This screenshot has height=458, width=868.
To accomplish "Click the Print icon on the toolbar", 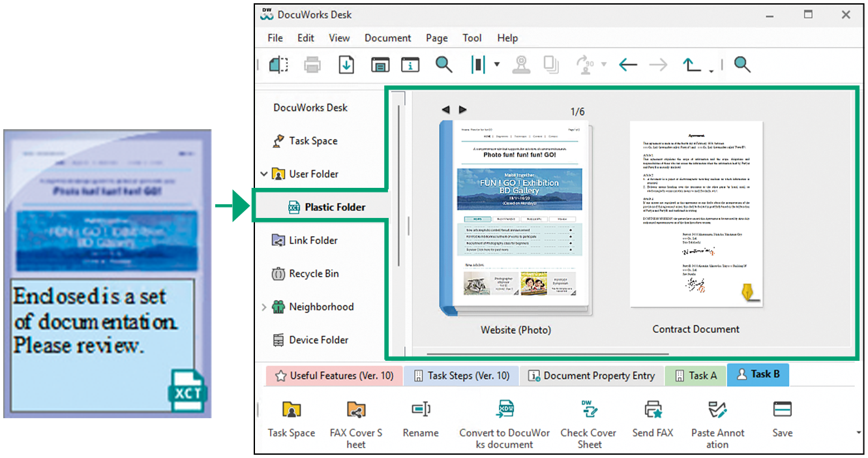I will 312,65.
